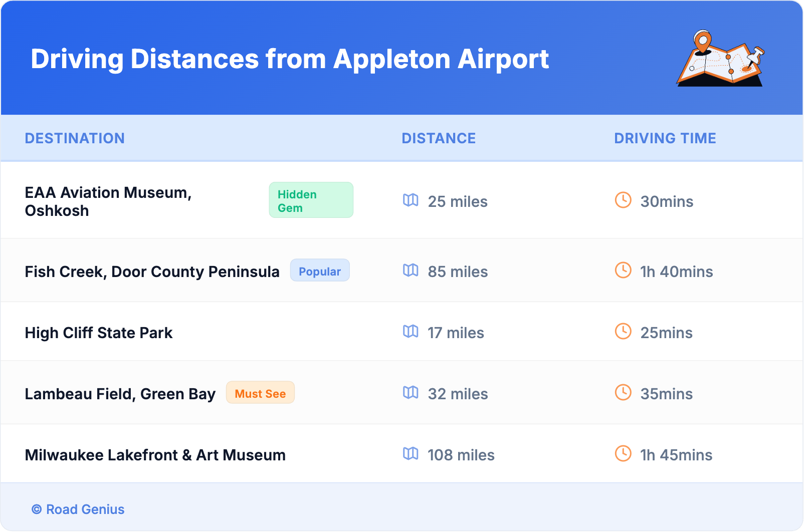Click the map icon beside 17 miles
Screen dimensions: 804x532
coord(411,332)
